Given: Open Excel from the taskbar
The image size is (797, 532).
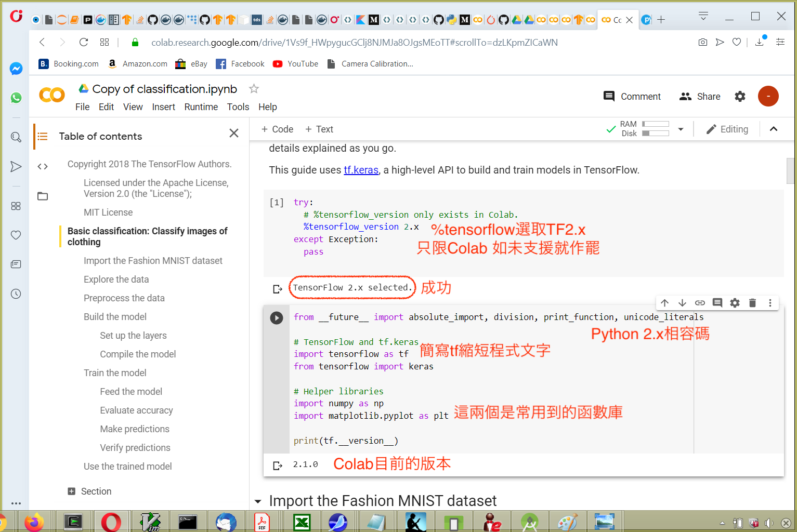Looking at the screenshot, I should pyautogui.click(x=302, y=522).
